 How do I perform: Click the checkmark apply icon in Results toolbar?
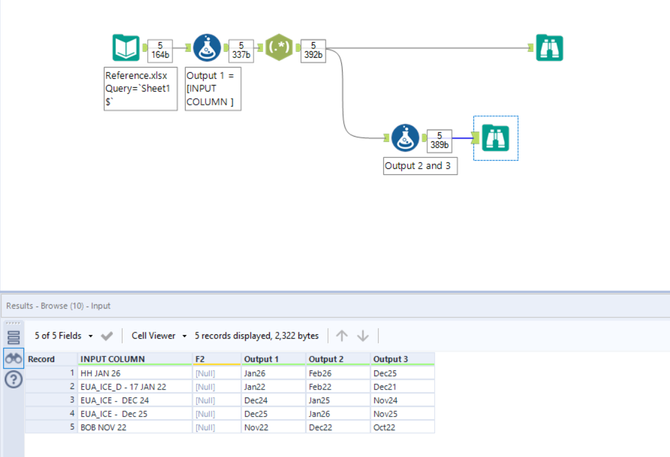107,336
